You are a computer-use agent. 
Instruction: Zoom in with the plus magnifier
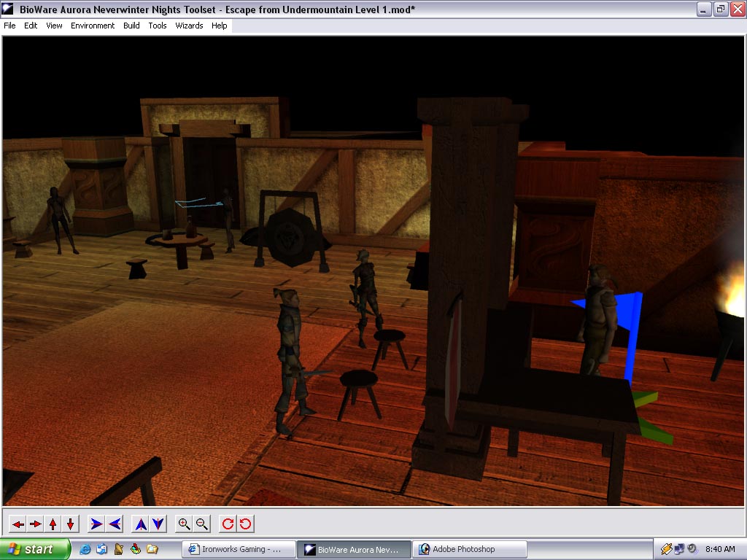pos(184,524)
